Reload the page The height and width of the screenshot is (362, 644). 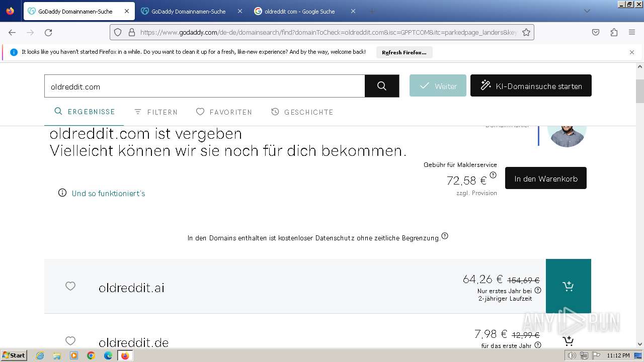coord(48,32)
